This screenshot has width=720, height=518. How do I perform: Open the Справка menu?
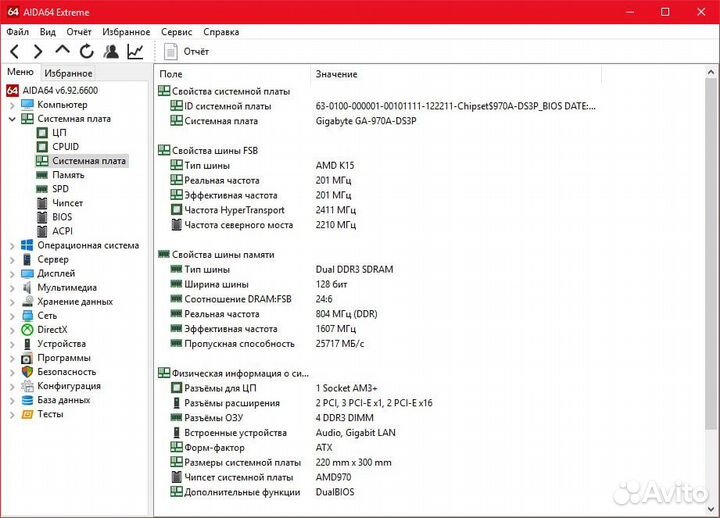[x=221, y=32]
